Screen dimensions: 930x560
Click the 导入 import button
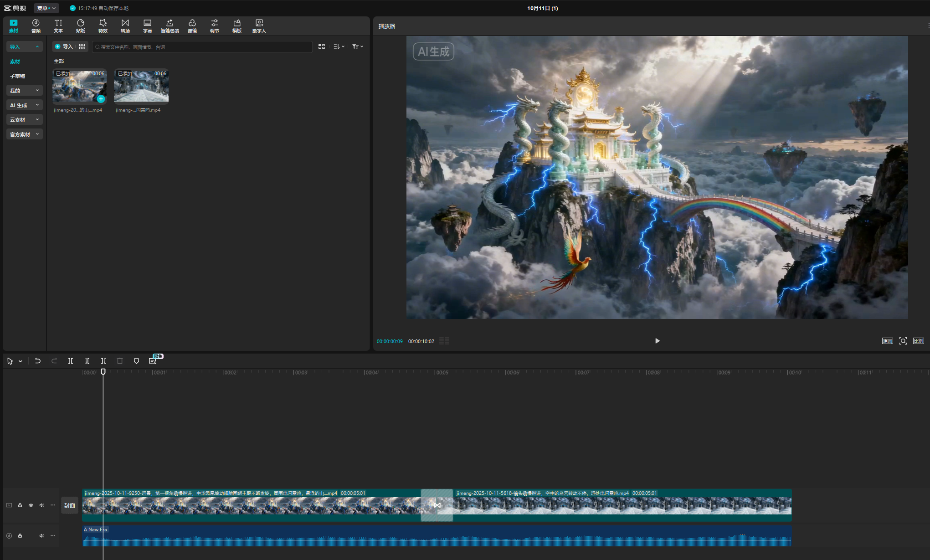[x=64, y=46]
